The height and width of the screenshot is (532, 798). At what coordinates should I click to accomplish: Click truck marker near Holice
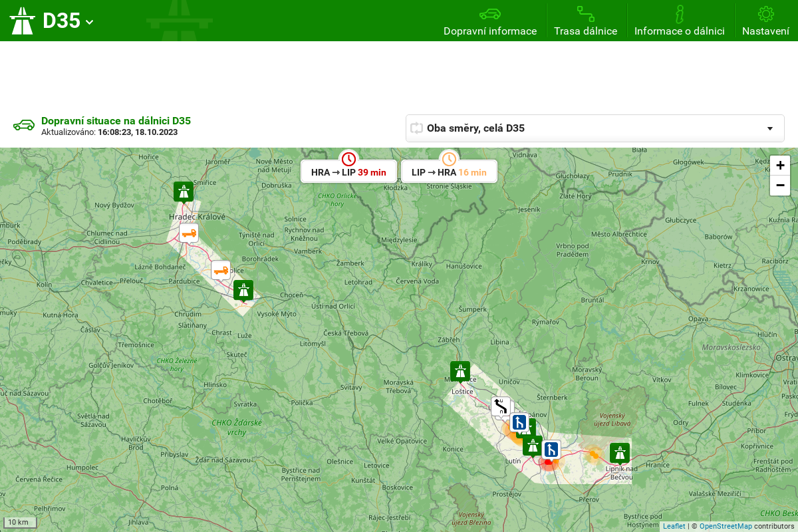(x=221, y=270)
